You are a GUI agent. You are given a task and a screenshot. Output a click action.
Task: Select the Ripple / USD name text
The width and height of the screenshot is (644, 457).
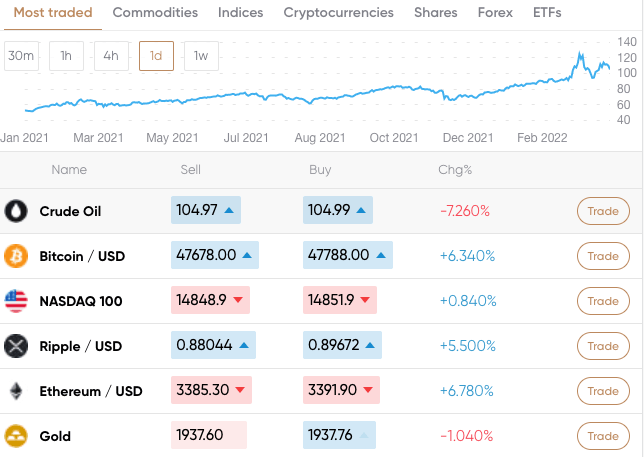click(x=80, y=347)
